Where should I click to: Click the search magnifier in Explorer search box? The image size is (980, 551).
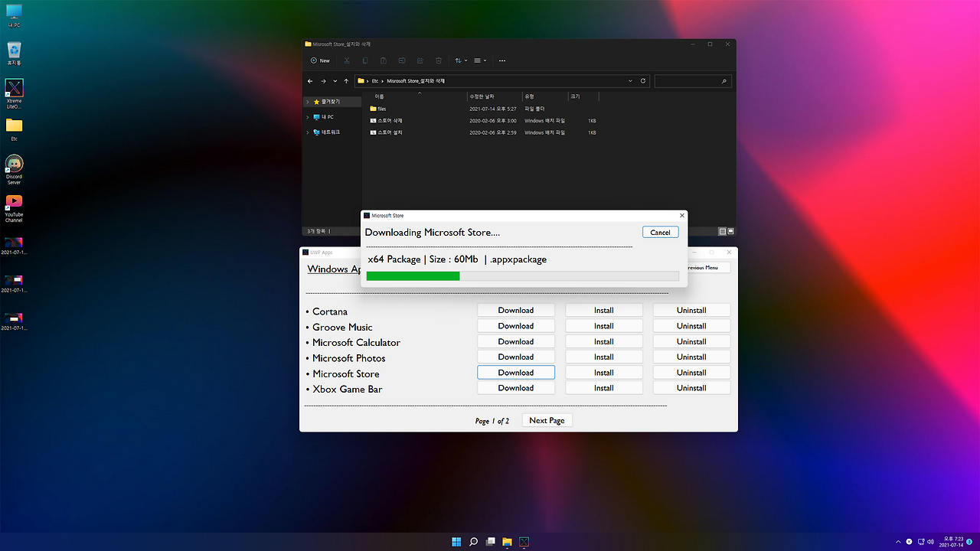[724, 80]
